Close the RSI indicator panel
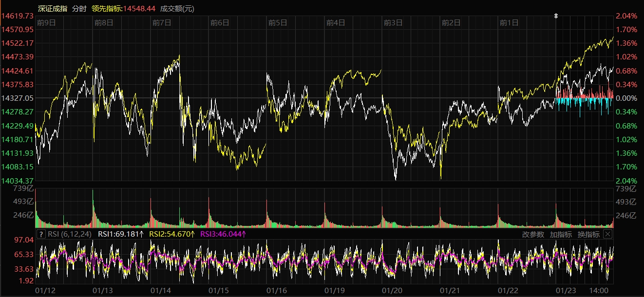Viewport: 644px width, 297px height. click(x=607, y=234)
